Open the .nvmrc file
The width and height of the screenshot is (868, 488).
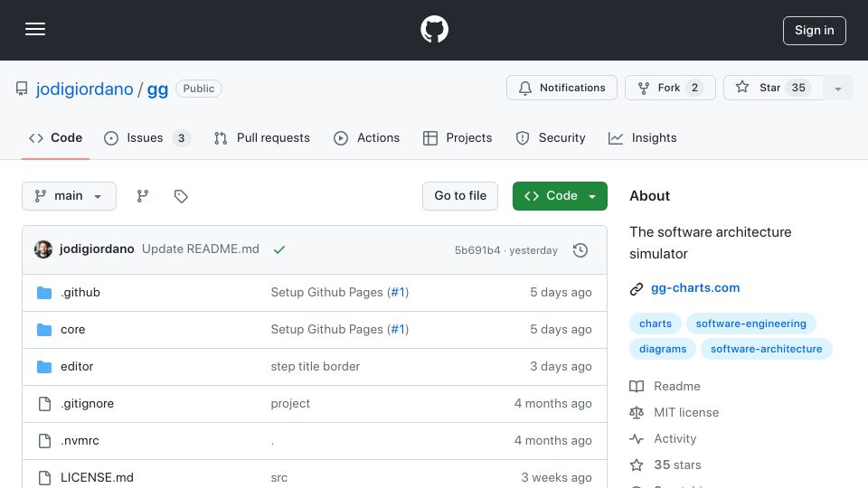(80, 440)
